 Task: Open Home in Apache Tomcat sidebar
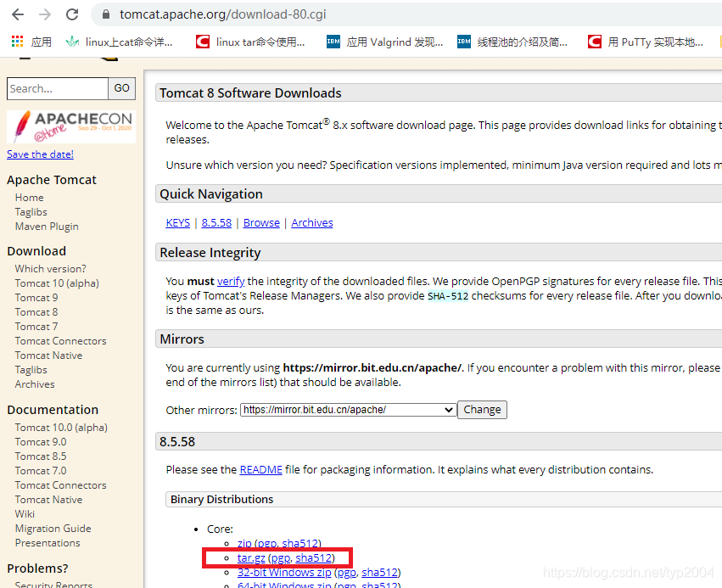tap(29, 198)
